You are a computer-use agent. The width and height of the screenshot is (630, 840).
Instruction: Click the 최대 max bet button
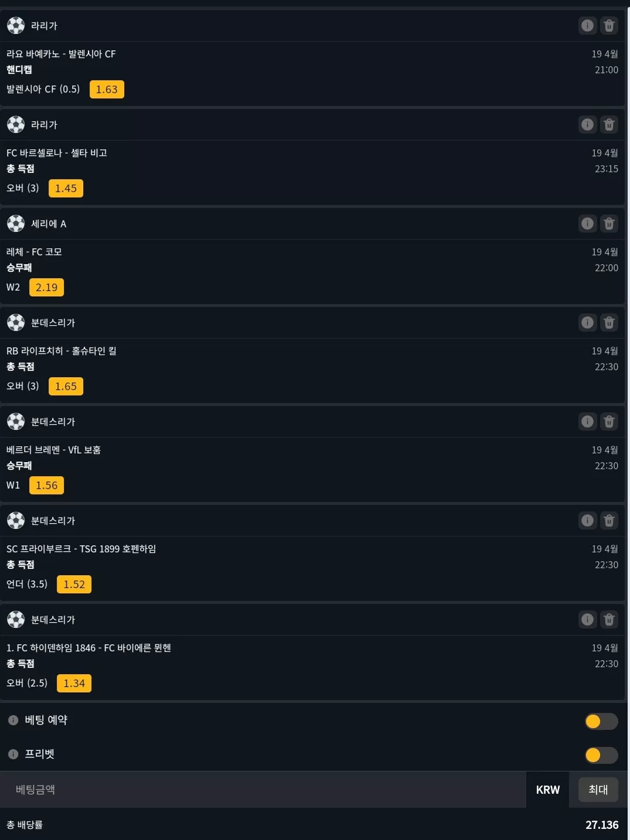click(x=598, y=790)
